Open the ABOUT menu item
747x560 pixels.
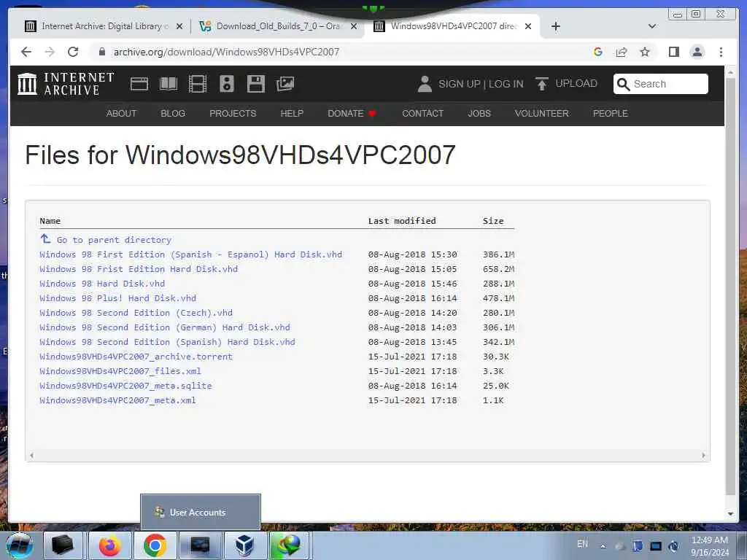pos(122,113)
